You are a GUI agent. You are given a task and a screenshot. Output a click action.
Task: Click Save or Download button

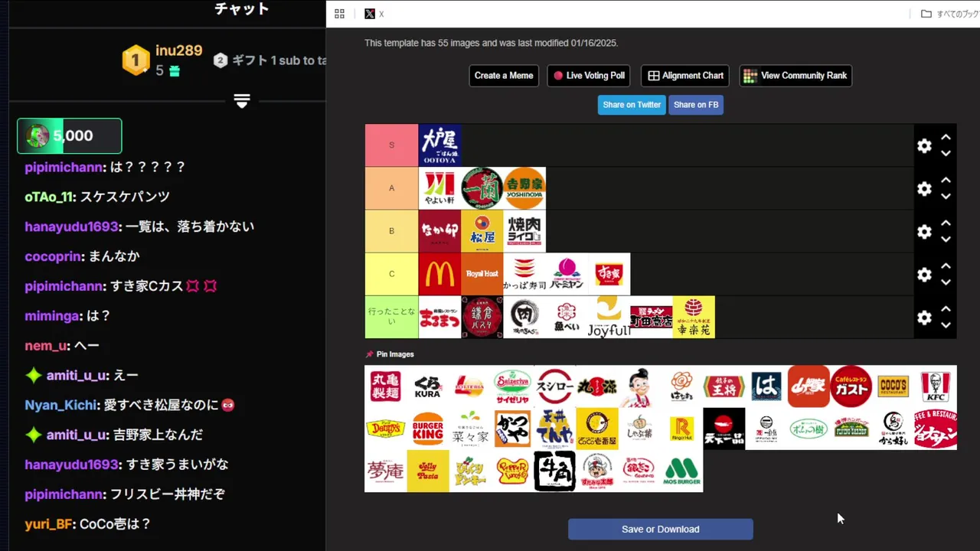click(661, 529)
